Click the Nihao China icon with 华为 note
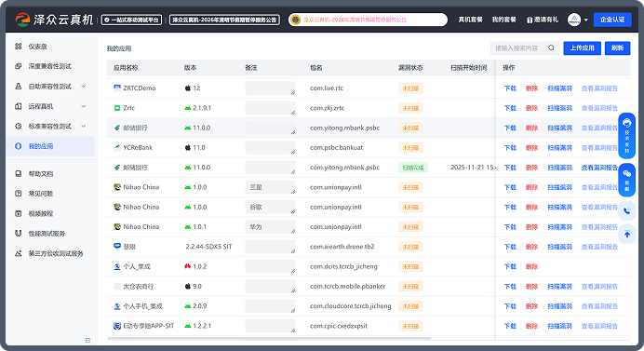 click(x=117, y=226)
